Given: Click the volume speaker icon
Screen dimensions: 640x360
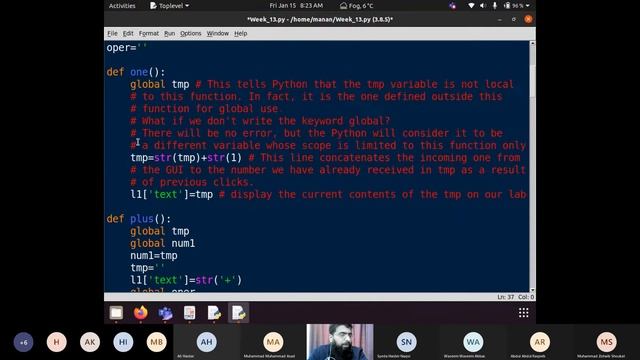Looking at the screenshot, I should tap(483, 6).
